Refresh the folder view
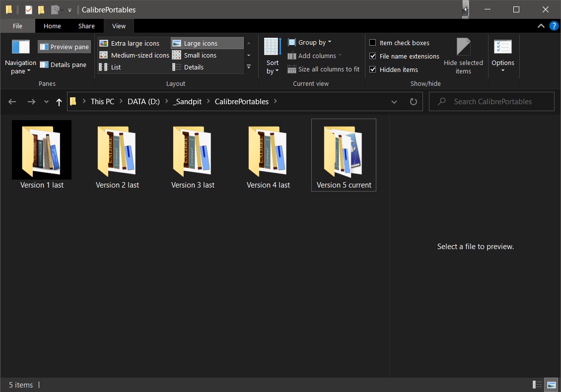Screen dimensions: 561x392 [x=413, y=102]
